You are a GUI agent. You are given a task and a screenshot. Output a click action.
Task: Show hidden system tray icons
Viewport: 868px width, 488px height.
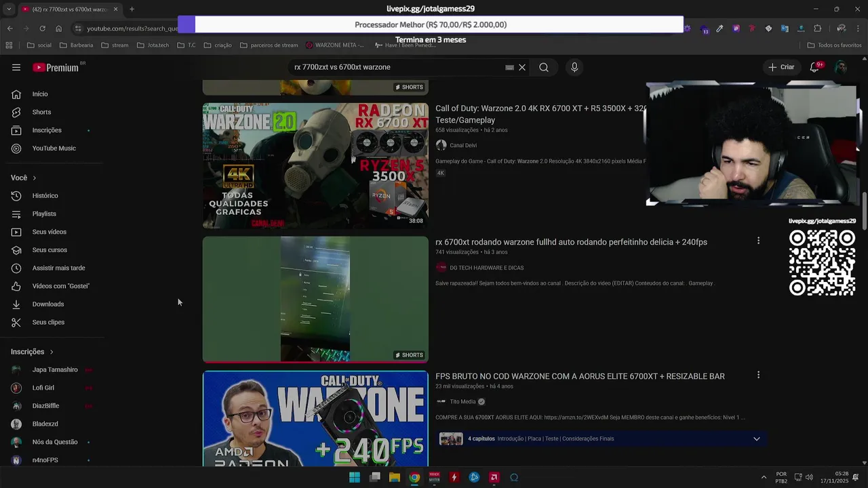pyautogui.click(x=764, y=477)
